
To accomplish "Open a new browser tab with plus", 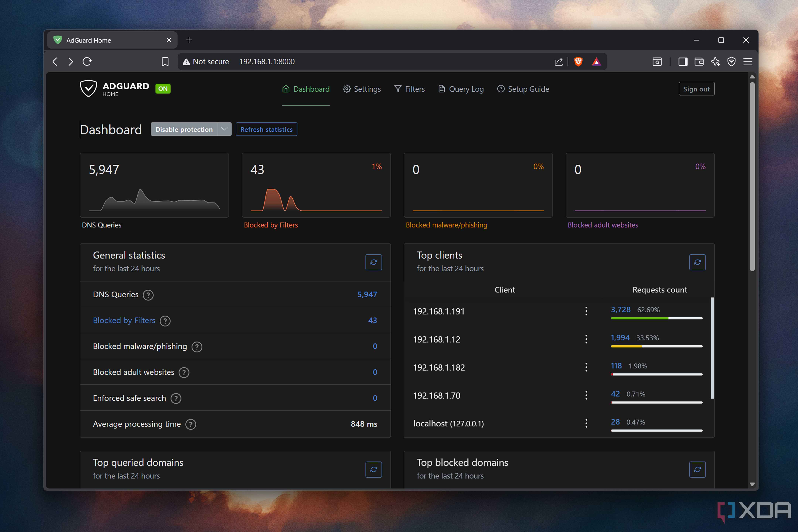I will click(189, 40).
